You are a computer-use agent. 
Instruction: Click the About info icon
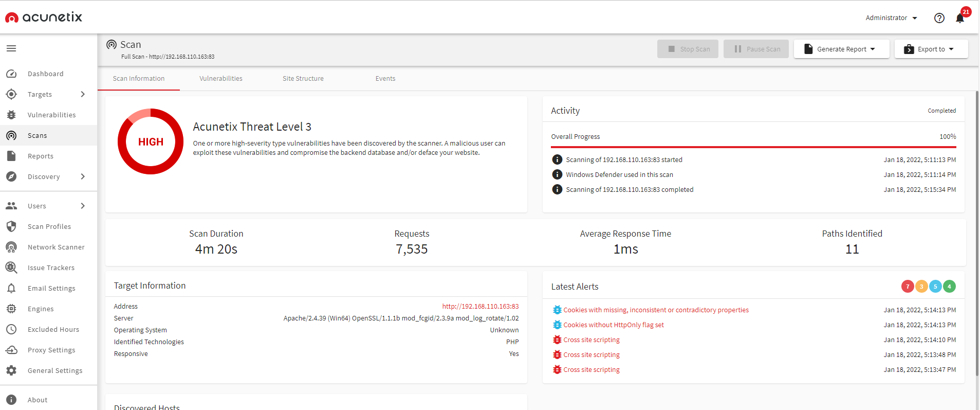[x=11, y=400]
